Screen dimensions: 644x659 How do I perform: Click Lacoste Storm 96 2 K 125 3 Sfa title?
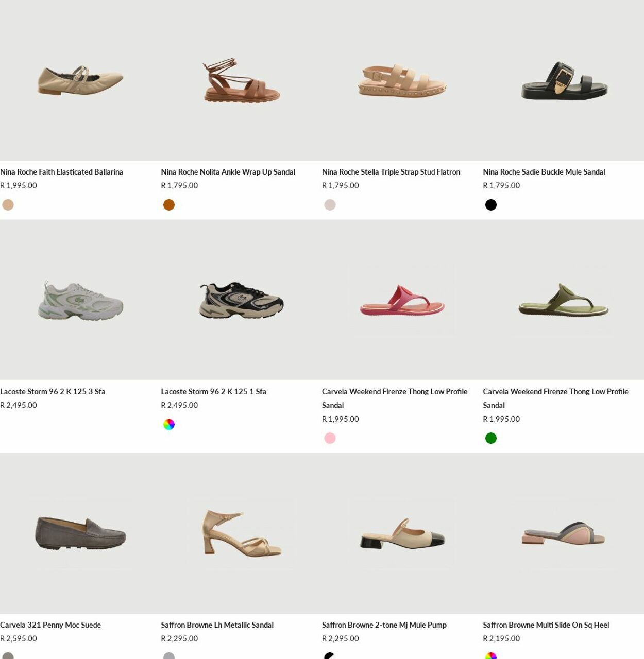(53, 391)
